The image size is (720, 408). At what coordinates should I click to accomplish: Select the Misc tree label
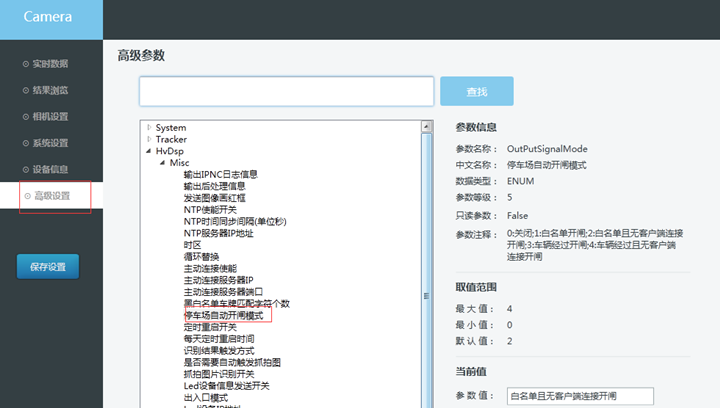[x=179, y=162]
